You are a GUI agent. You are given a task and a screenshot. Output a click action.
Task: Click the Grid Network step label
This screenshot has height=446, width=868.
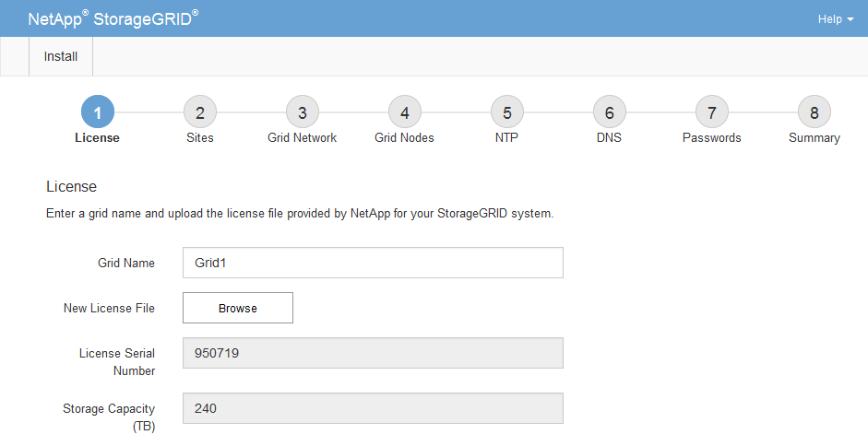pos(302,138)
